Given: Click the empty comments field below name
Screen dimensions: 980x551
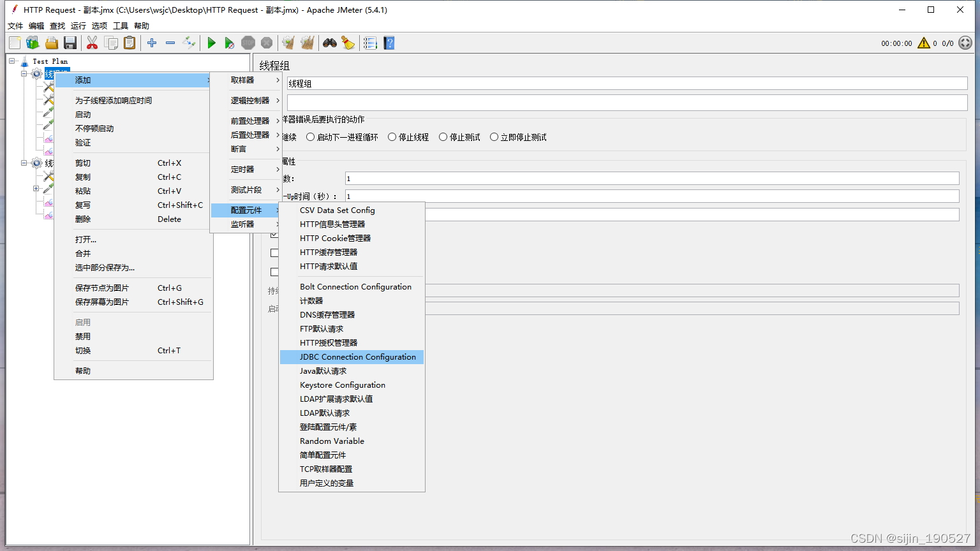Looking at the screenshot, I should point(627,103).
